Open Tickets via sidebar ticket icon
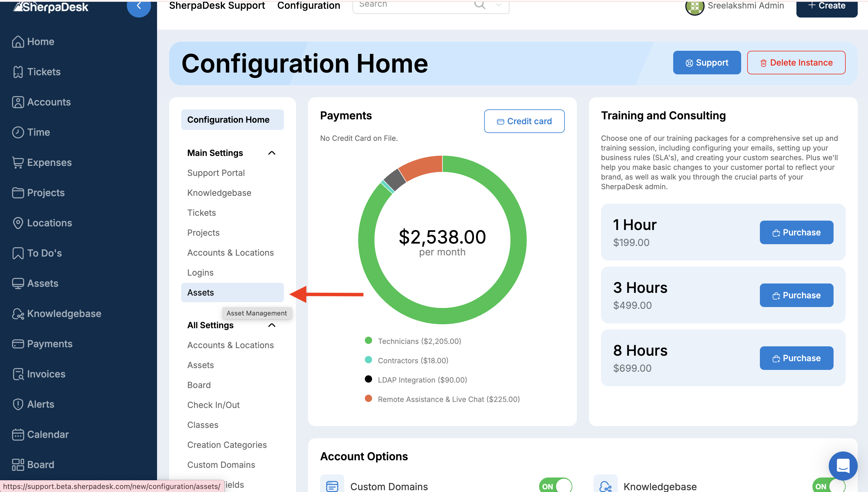This screenshot has width=868, height=492. (x=18, y=72)
